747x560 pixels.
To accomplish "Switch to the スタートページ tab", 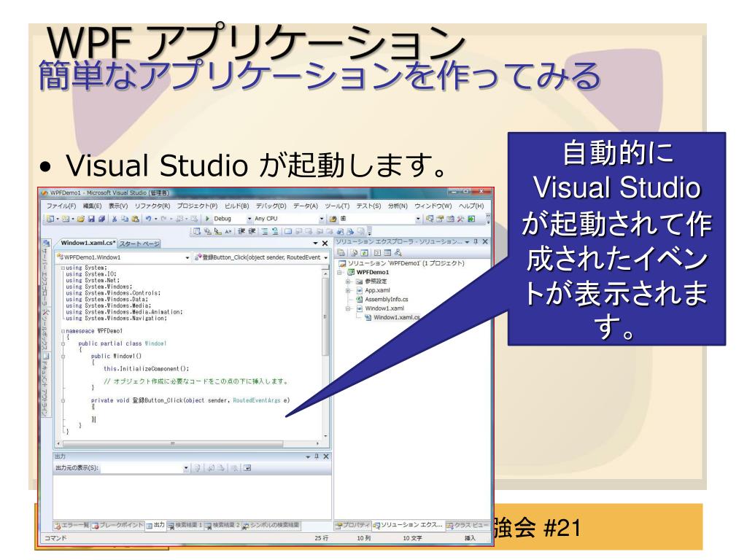I will (x=139, y=244).
